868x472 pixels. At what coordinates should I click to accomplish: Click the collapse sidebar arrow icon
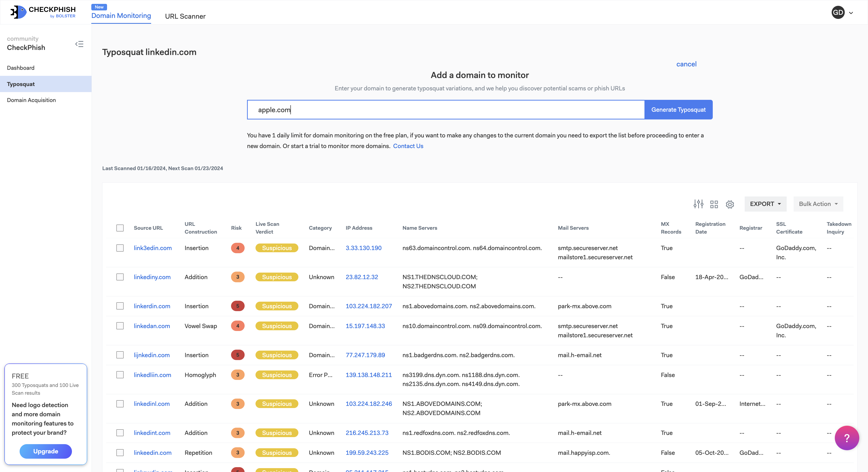(x=80, y=44)
